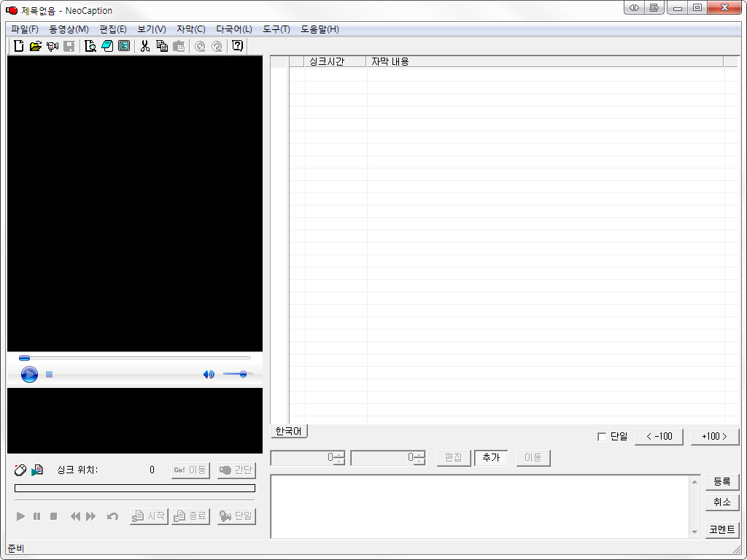747x560 pixels.
Task: Open the 도구(T) menu
Action: click(276, 29)
